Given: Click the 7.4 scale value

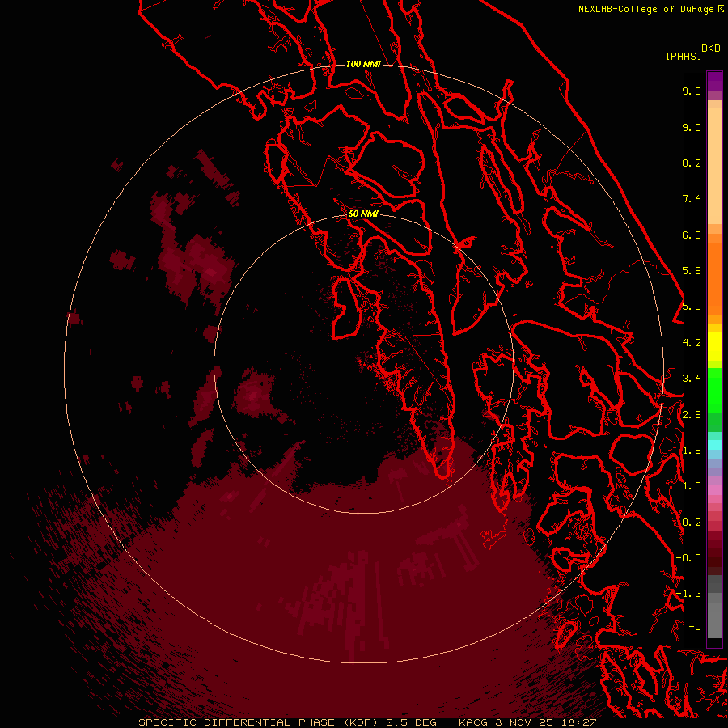Looking at the screenshot, I should (x=692, y=199).
